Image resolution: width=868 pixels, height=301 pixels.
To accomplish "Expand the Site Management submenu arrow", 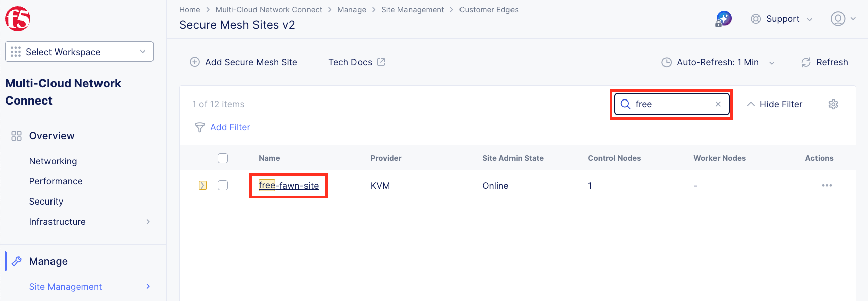I will click(x=148, y=286).
